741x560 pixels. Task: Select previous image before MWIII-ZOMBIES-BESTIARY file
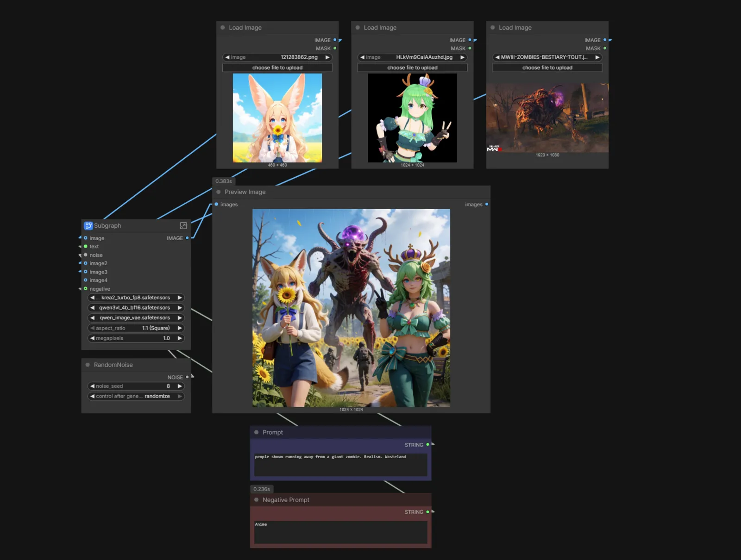497,57
